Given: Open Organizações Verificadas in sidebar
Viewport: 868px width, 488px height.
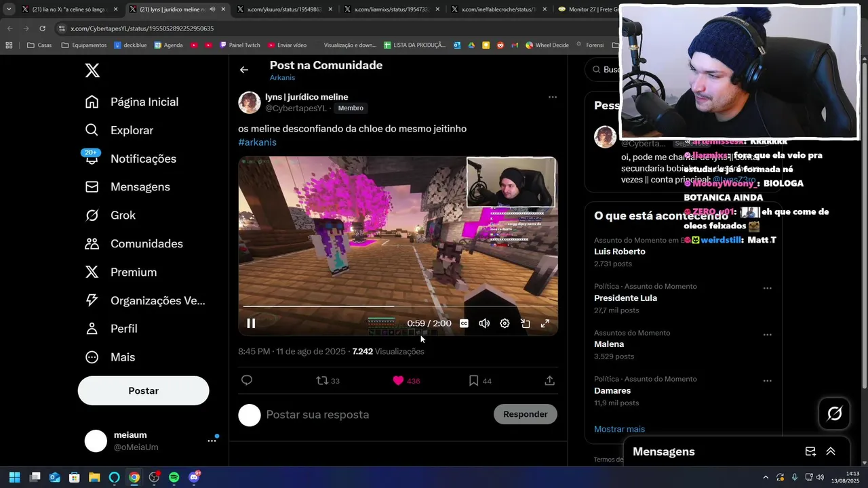Looking at the screenshot, I should tap(146, 300).
